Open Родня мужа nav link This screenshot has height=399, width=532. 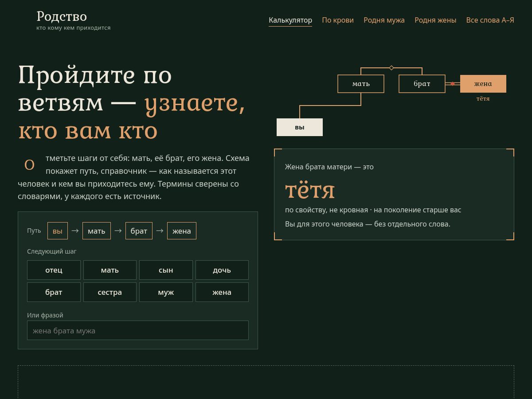pos(384,20)
